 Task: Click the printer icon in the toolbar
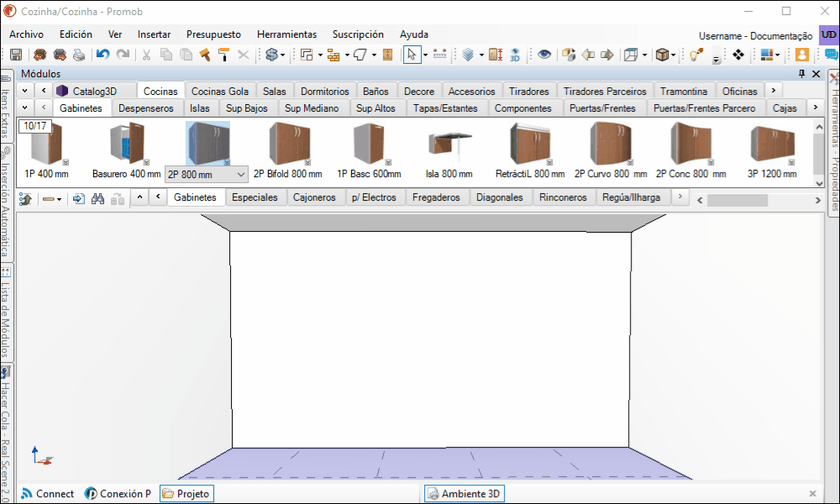point(79,55)
